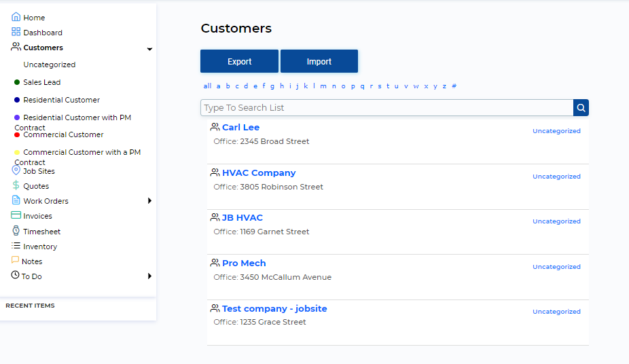Go to Quotes in sidebar

click(36, 186)
